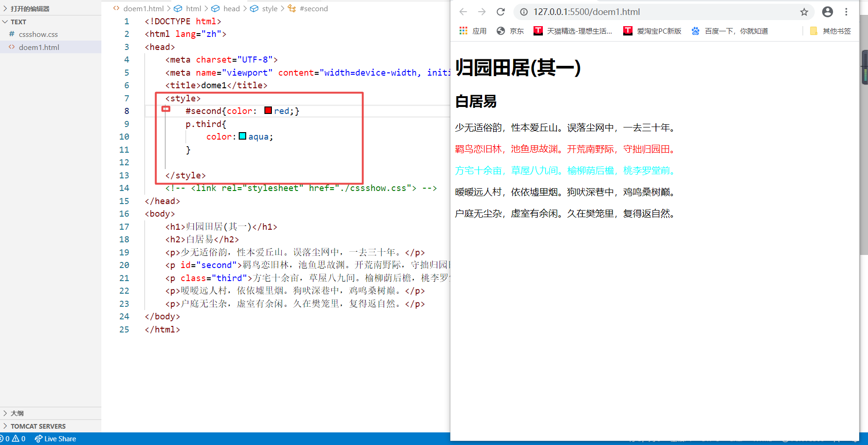Viewport: 868px width, 445px height.
Task: Click the errors indicator in the status bar
Action: (6, 438)
